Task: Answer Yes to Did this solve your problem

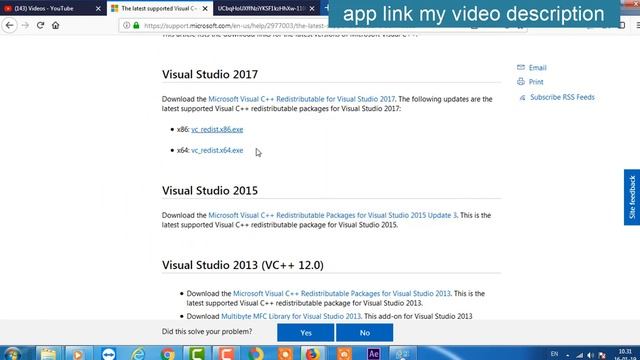Action: point(306,333)
